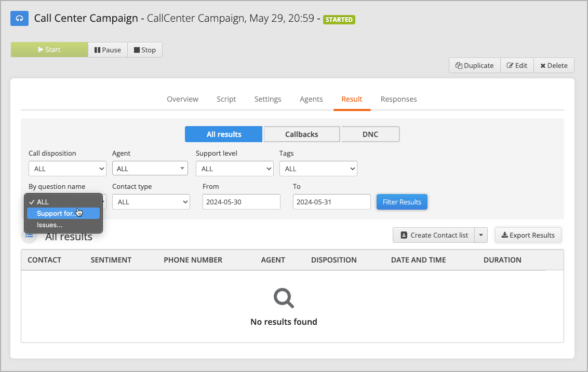Image resolution: width=588 pixels, height=372 pixels.
Task: Select the Pause icon to pause the campaign
Action: tap(97, 49)
